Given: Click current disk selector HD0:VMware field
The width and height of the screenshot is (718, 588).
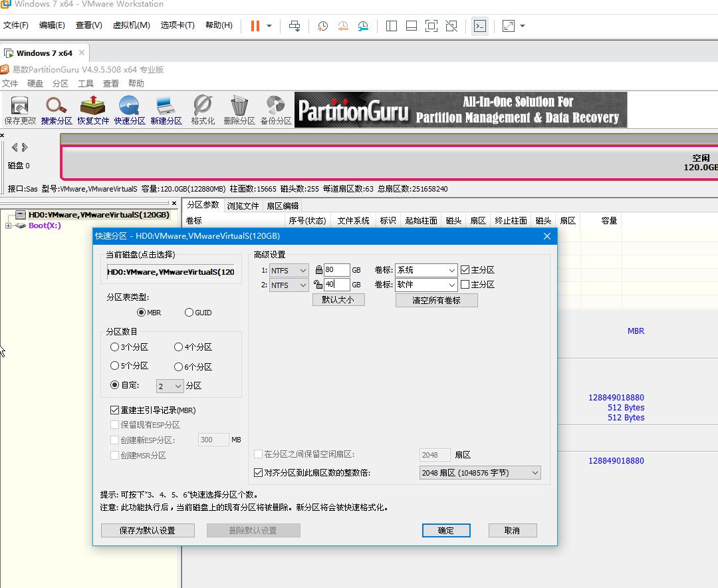Looking at the screenshot, I should (x=171, y=272).
